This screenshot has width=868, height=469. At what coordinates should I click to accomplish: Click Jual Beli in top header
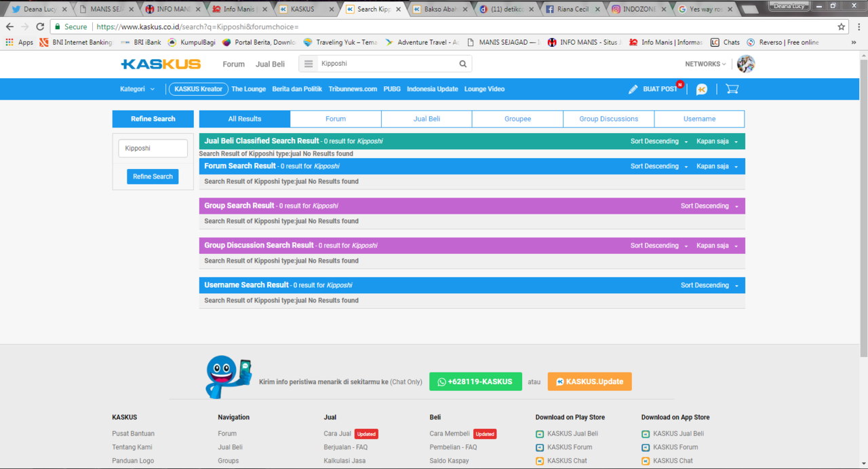tap(270, 64)
